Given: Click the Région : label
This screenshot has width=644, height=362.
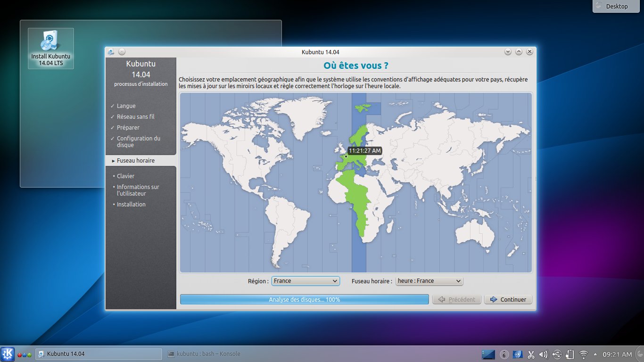Looking at the screenshot, I should click(258, 281).
